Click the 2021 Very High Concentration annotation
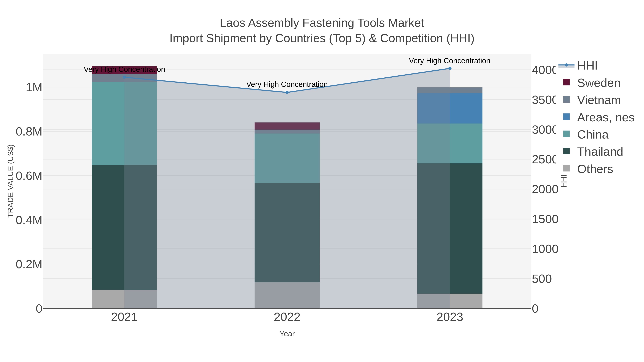 point(124,69)
